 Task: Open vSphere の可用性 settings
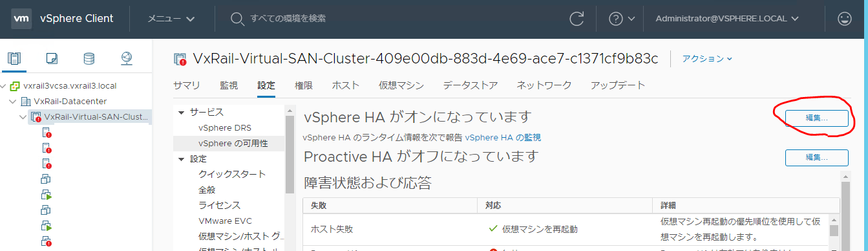point(233,143)
